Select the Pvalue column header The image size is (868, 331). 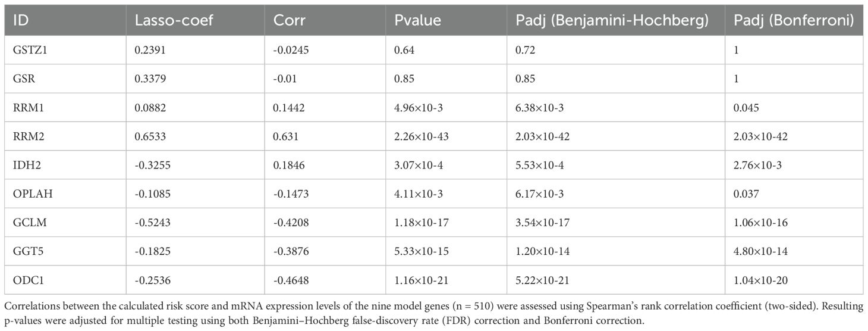(417, 20)
